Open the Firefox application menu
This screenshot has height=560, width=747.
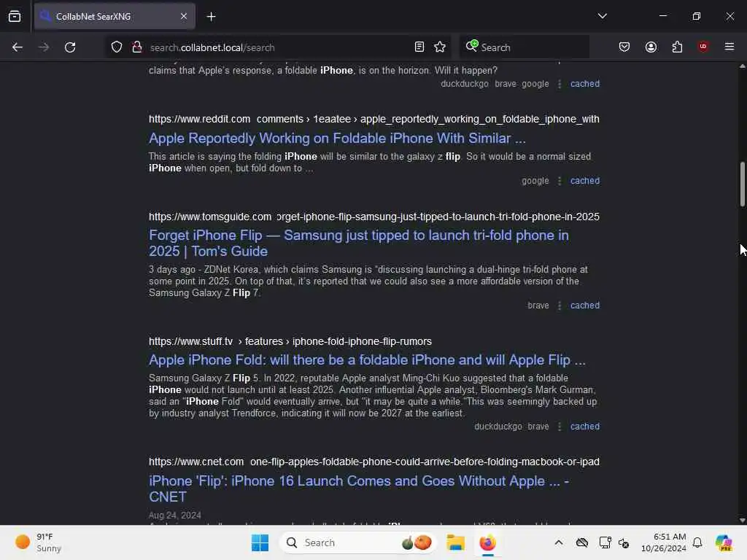[729, 47]
